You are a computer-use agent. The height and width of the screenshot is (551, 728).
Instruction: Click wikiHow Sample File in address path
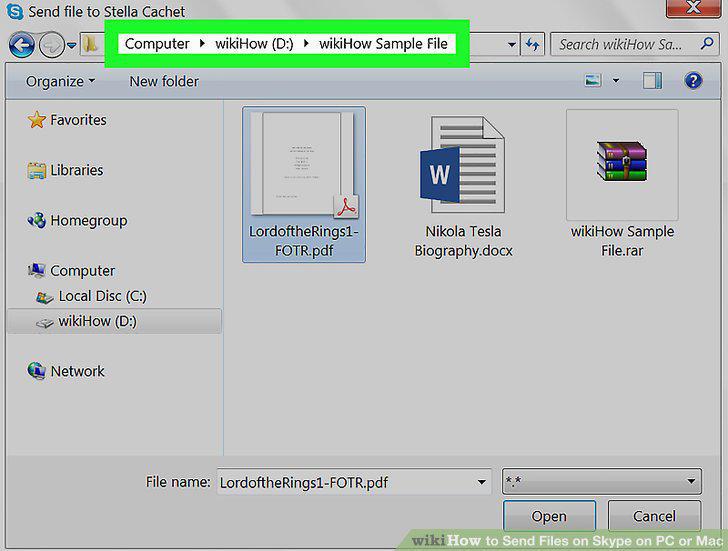pyautogui.click(x=383, y=44)
